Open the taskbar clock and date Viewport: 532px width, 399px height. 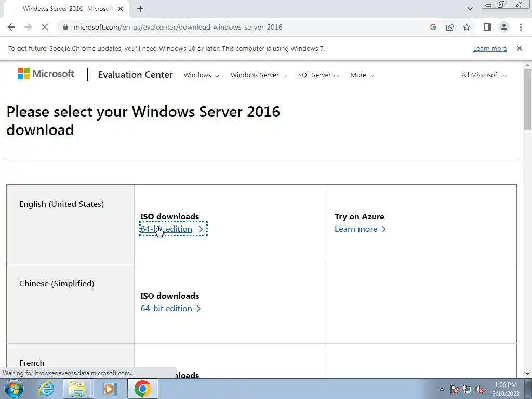pos(506,389)
